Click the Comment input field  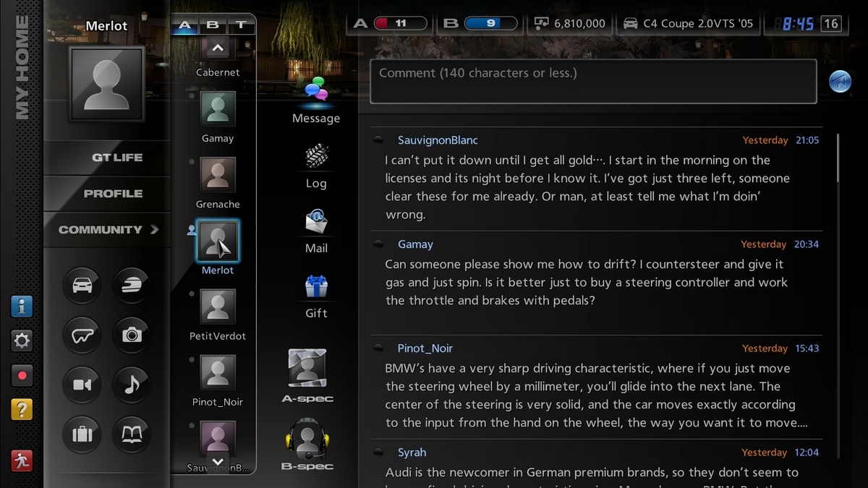(x=593, y=82)
